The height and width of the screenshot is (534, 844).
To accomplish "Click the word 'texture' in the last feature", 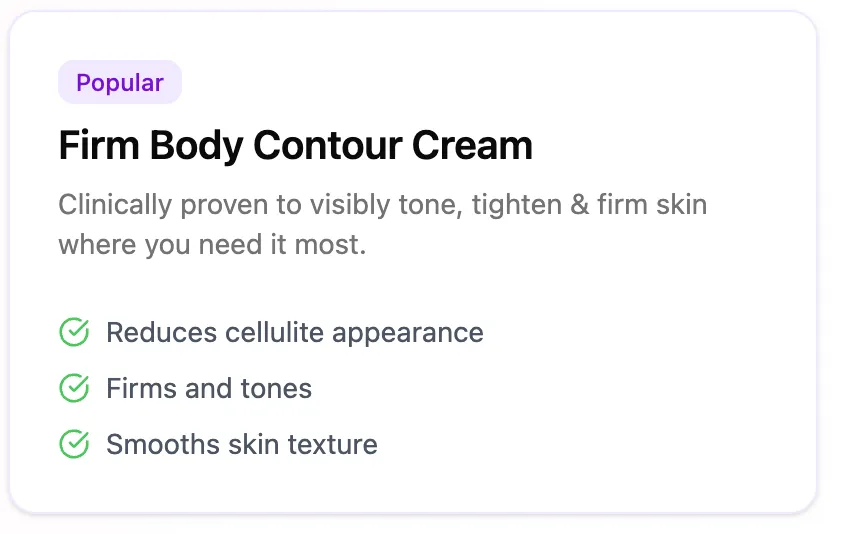I will click(x=333, y=445).
